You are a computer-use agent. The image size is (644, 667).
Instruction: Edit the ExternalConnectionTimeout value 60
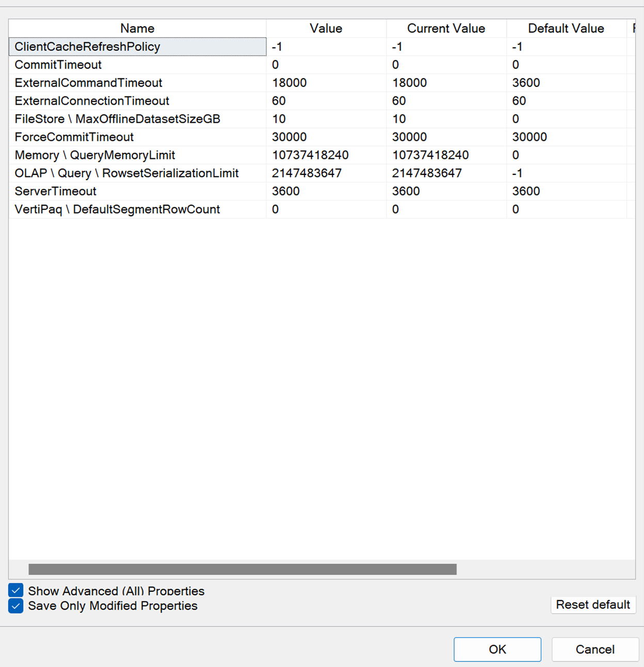point(326,101)
